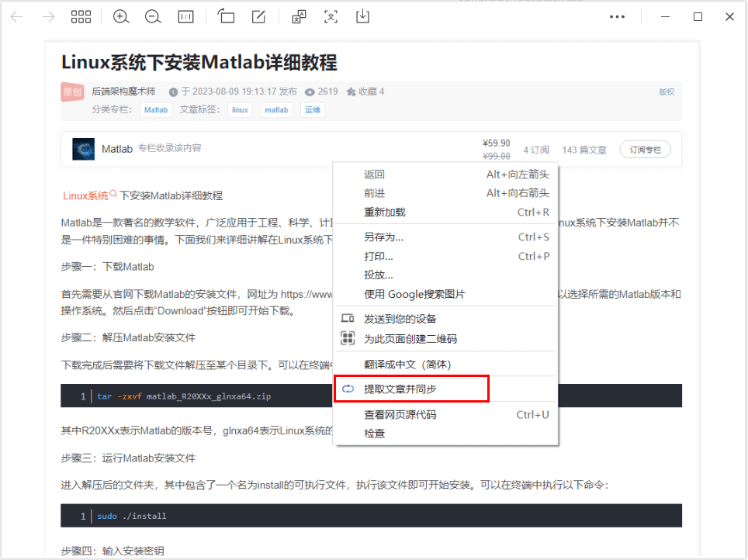Click the rotate image icon
Viewport: 748px width, 560px height.
(226, 16)
